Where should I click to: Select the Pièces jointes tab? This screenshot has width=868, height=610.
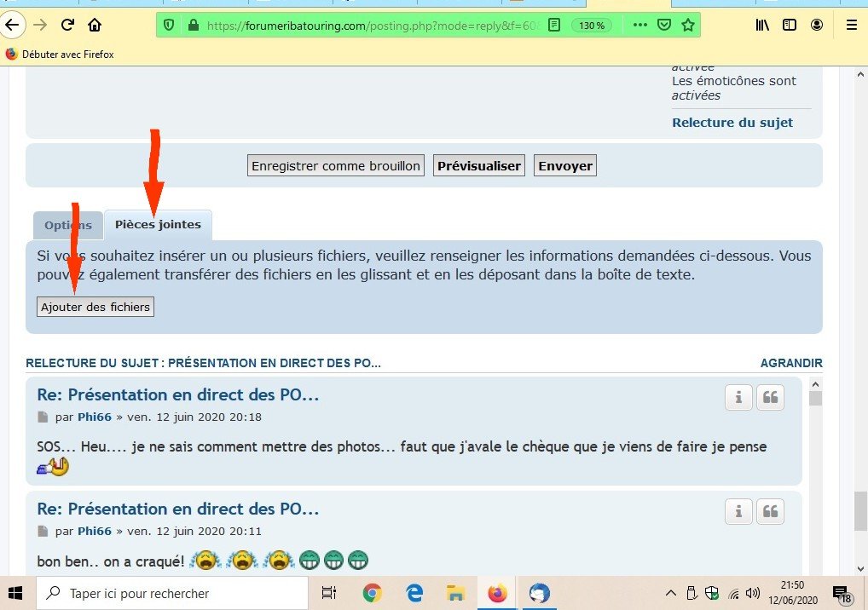[158, 225]
